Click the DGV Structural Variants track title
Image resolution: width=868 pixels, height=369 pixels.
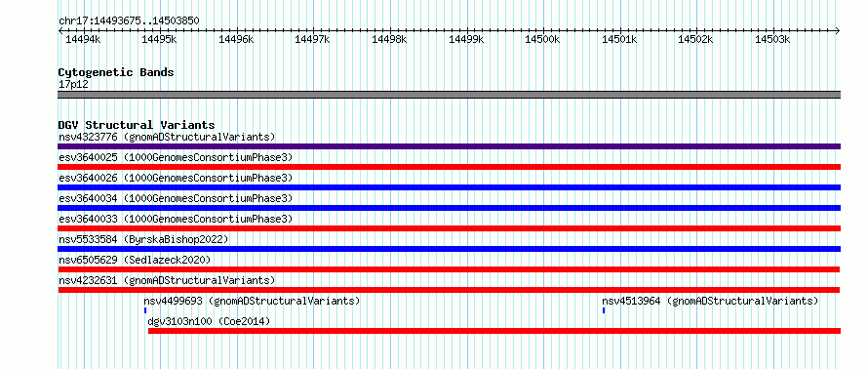pos(137,125)
